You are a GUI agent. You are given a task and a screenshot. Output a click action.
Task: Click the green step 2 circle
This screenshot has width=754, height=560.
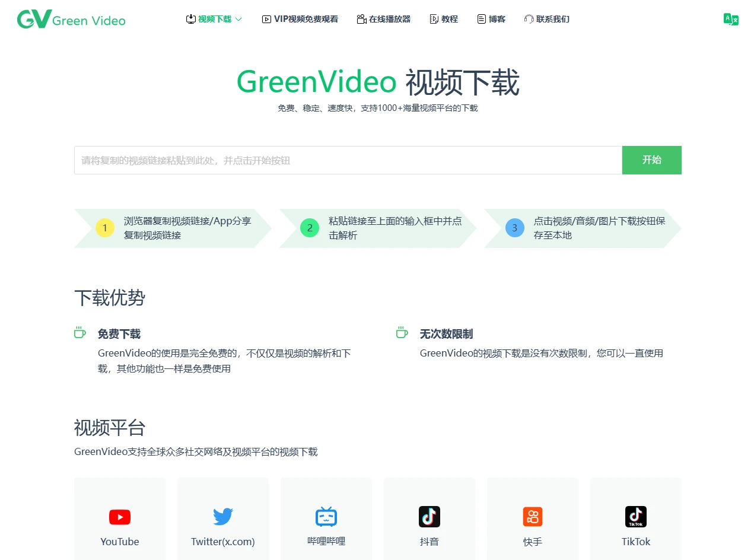(310, 228)
